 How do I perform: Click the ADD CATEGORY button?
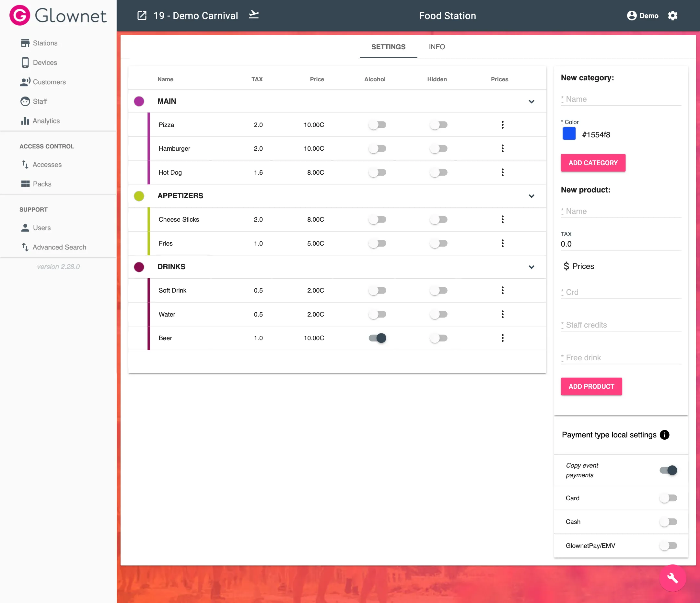point(593,163)
